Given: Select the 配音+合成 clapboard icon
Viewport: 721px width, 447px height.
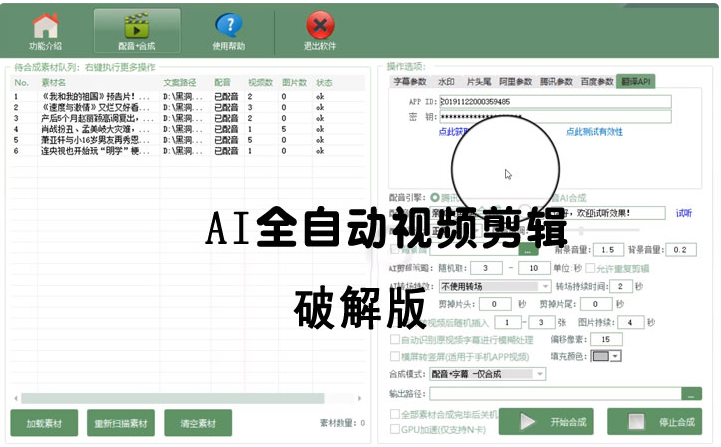Looking at the screenshot, I should (x=137, y=25).
